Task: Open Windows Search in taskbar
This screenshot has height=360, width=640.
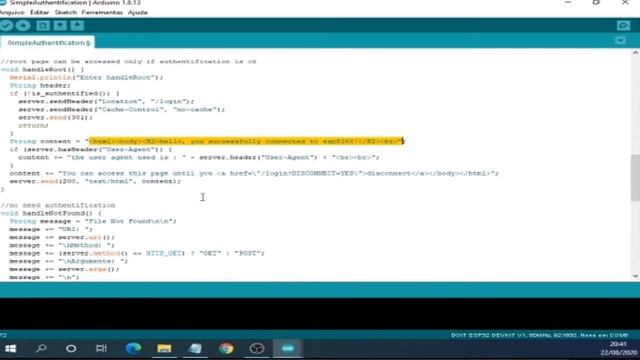Action: (41, 349)
